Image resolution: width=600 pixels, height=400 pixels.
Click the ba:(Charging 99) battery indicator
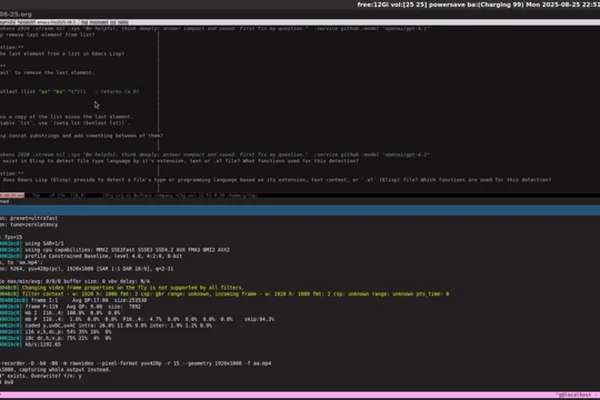coord(495,5)
